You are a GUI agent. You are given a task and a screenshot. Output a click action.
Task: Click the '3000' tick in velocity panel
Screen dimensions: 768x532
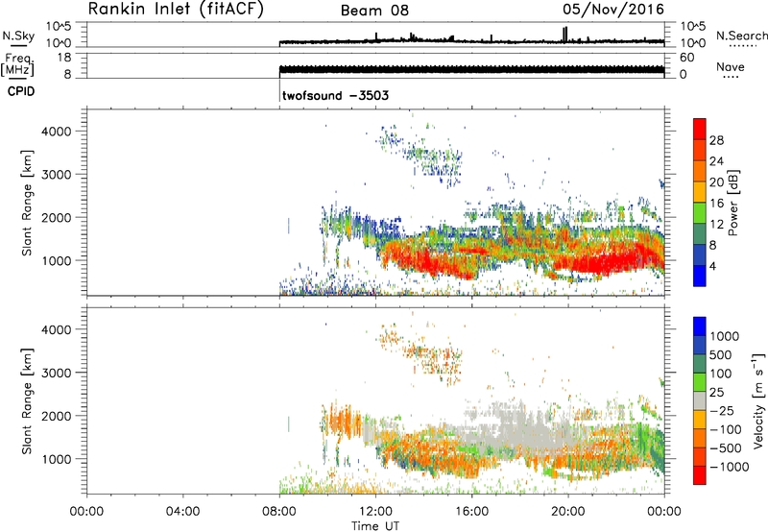[56, 373]
